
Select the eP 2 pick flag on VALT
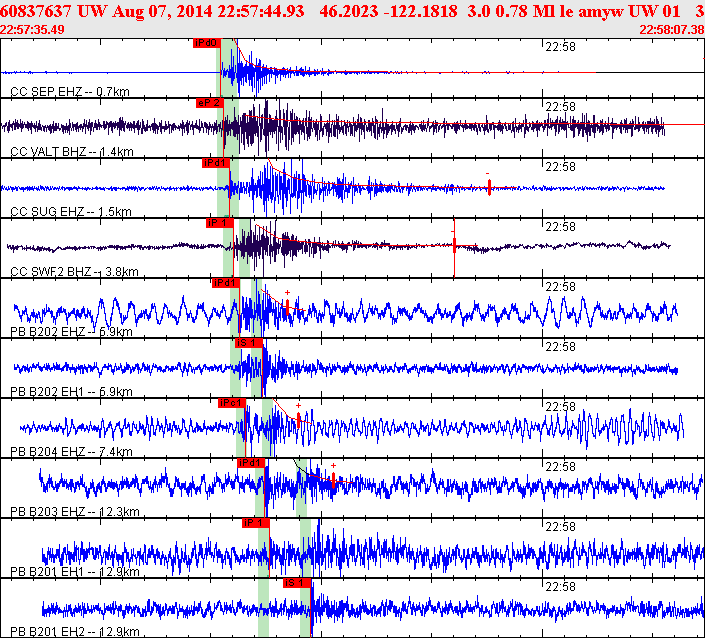coord(210,103)
